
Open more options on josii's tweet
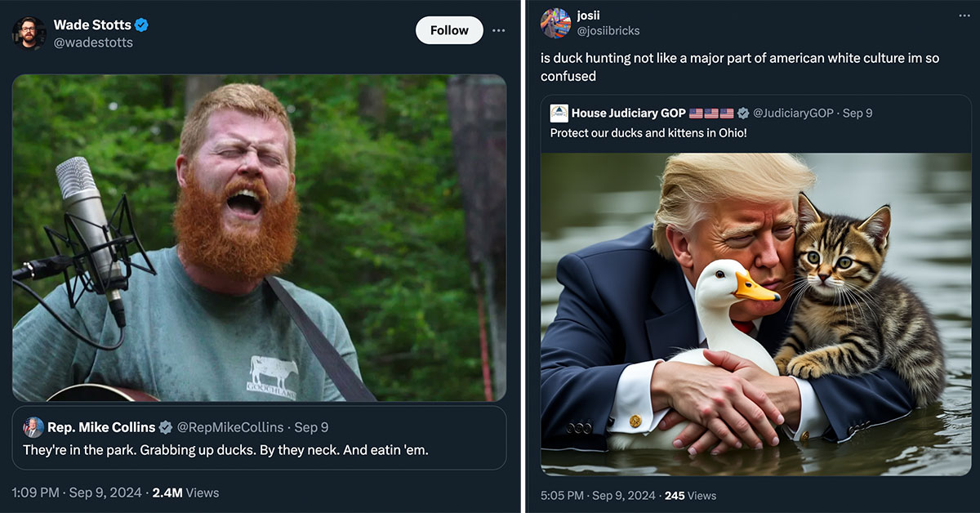pyautogui.click(x=964, y=16)
